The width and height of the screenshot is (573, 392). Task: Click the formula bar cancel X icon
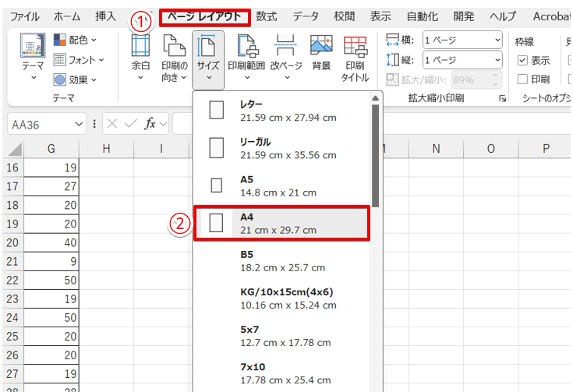(x=112, y=124)
